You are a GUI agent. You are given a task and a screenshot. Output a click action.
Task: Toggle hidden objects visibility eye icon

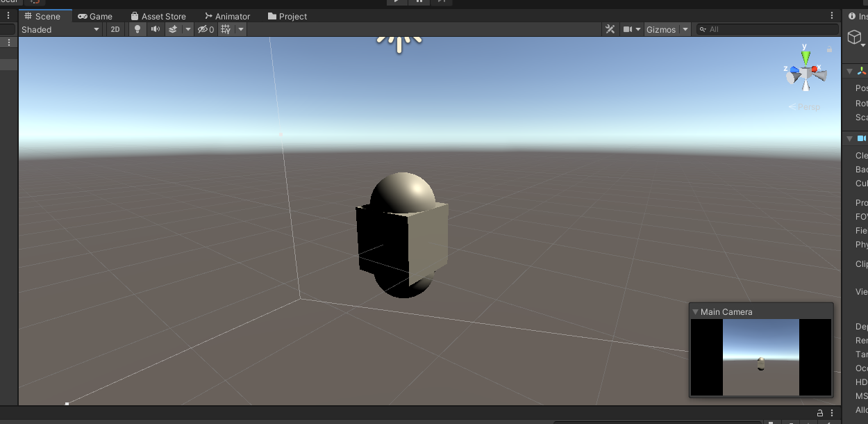[206, 29]
